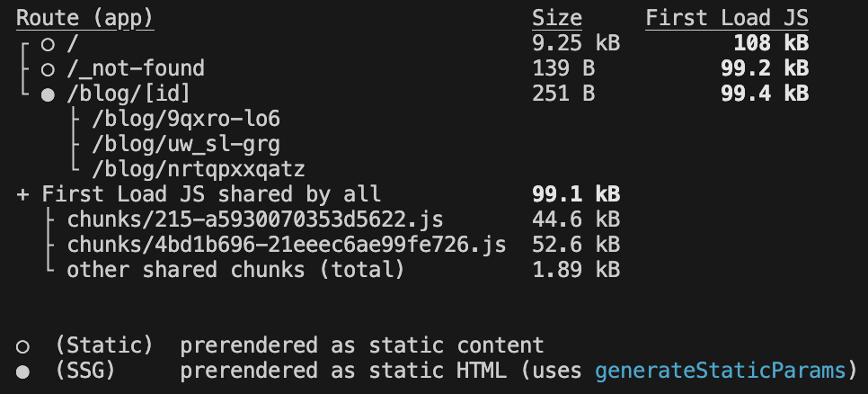Image resolution: width=868 pixels, height=394 pixels.
Task: Click the filled SSG circle beside /blog/[id]
Action: 48,94
